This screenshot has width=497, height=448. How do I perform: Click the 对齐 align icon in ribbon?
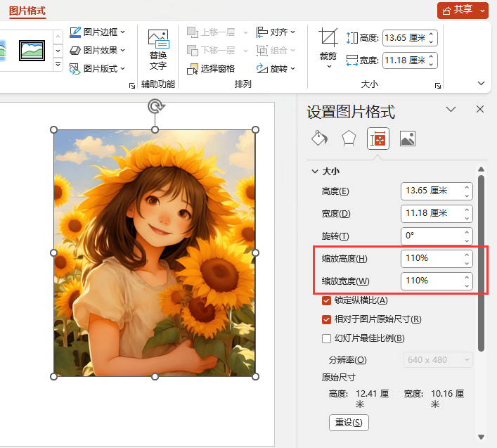click(x=262, y=32)
